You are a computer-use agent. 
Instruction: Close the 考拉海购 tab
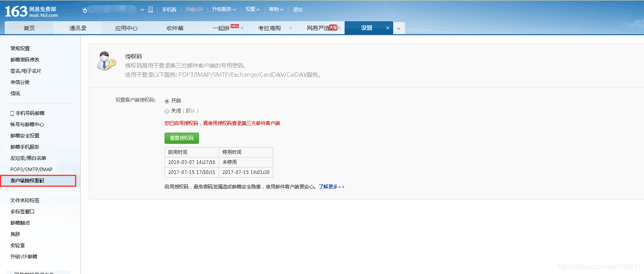[x=291, y=28]
